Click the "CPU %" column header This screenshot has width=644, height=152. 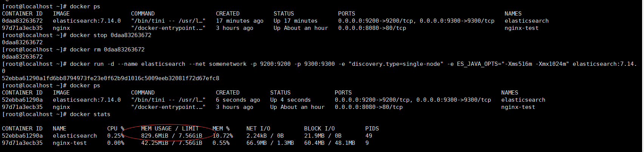116,129
